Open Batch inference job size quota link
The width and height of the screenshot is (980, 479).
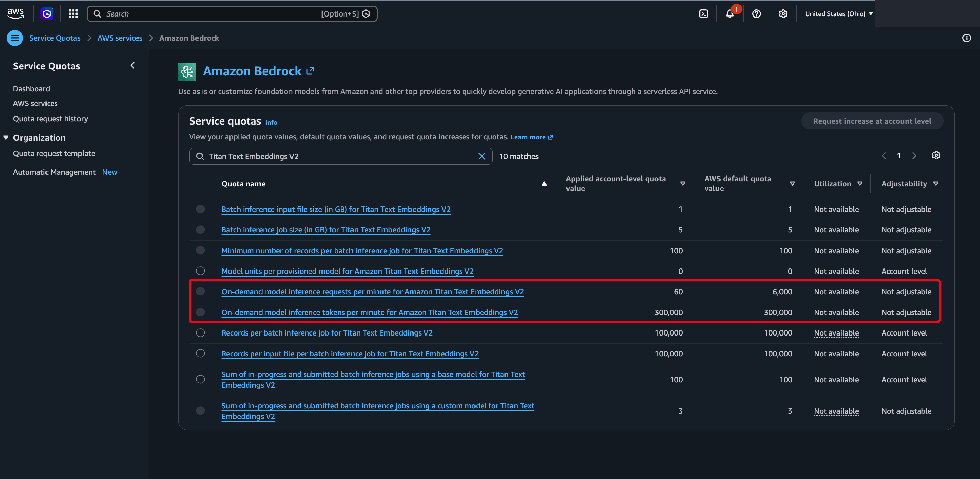coord(326,230)
